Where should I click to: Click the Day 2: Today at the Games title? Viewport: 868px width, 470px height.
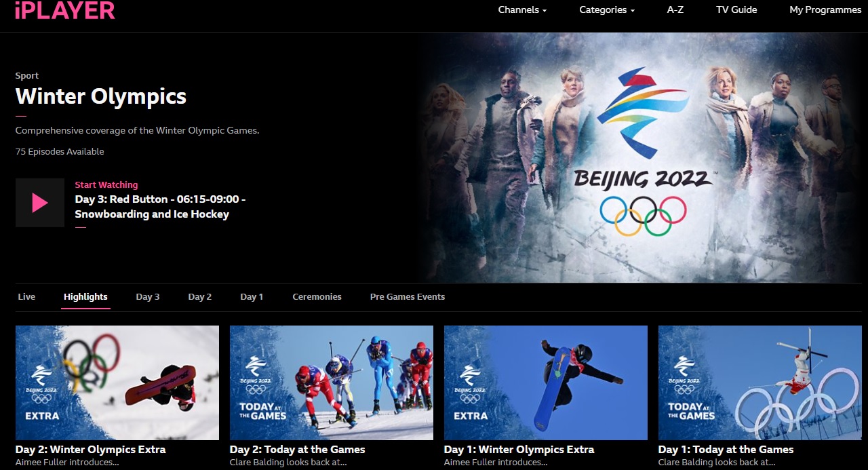click(298, 449)
